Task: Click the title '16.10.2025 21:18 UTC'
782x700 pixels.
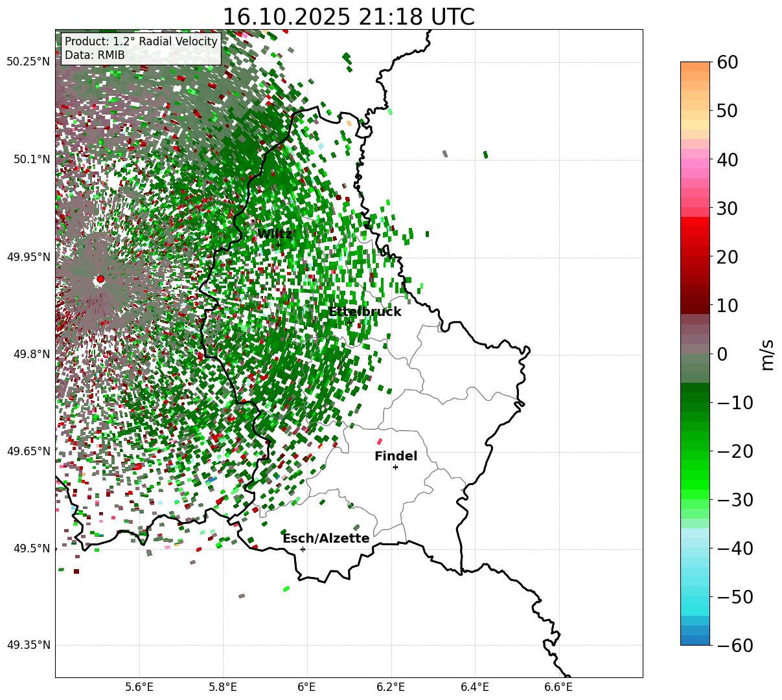Action: click(349, 17)
